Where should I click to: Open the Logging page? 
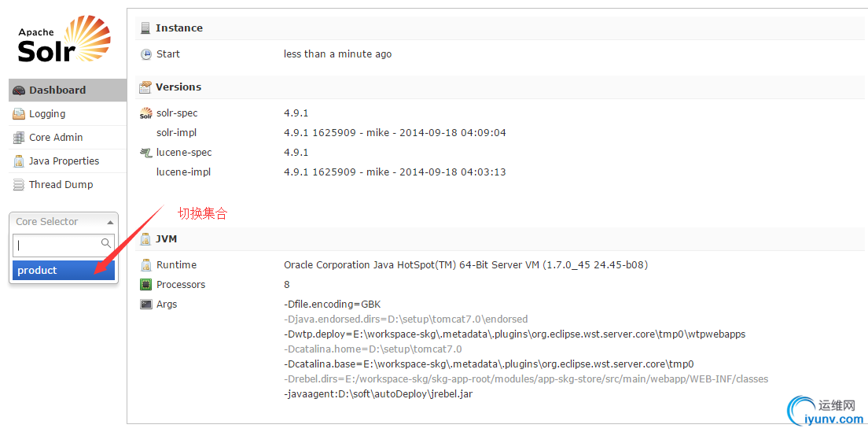68,114
